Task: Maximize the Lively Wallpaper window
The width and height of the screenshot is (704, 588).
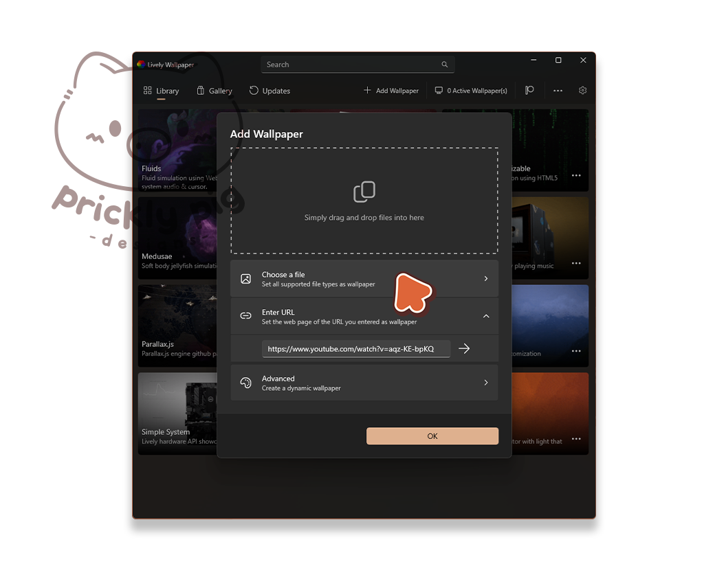Action: click(558, 60)
